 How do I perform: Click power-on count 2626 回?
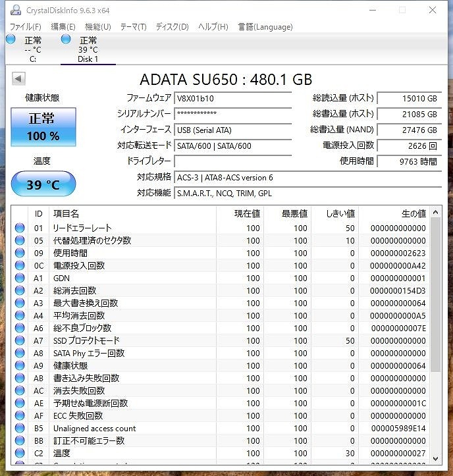[x=410, y=145]
